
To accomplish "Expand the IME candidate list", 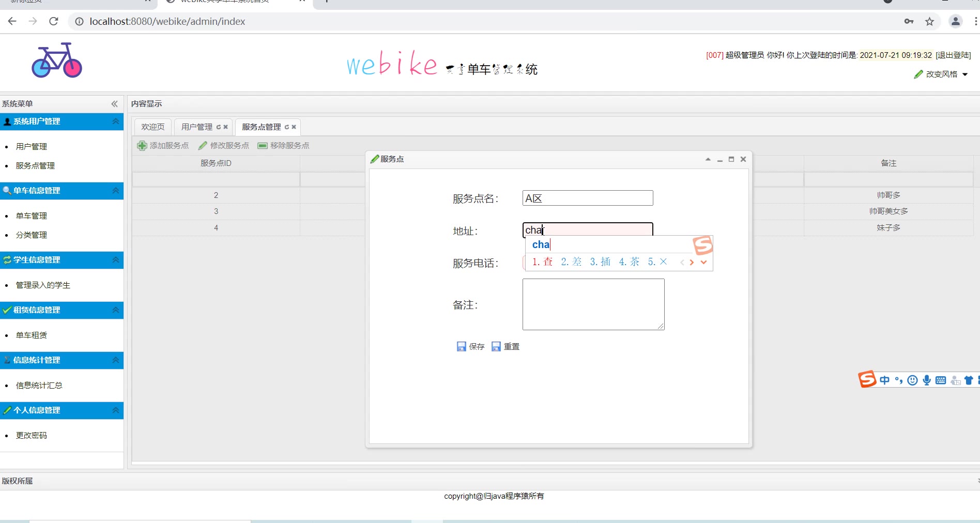I will 703,262.
